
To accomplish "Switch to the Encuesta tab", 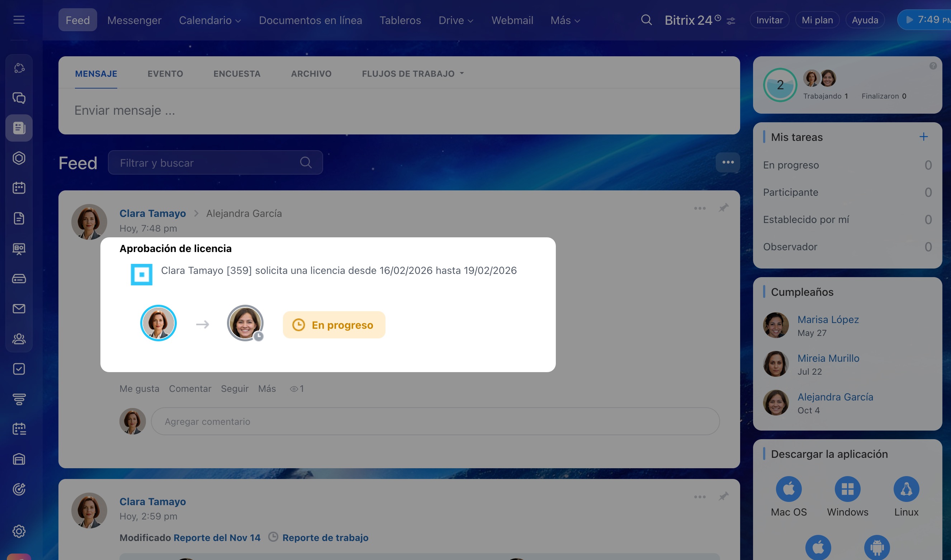I will click(x=237, y=73).
